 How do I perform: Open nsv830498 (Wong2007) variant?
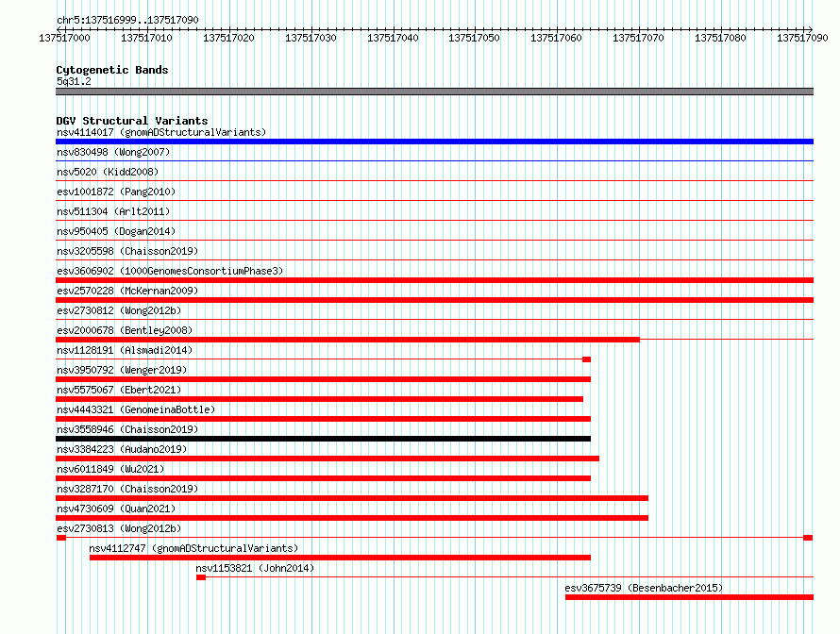click(113, 152)
